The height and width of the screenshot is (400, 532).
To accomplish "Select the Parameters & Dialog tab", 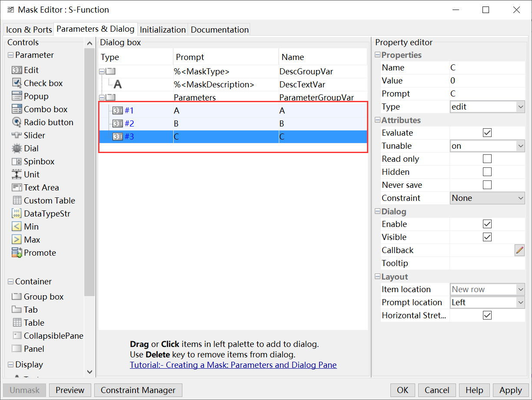I will coord(96,29).
